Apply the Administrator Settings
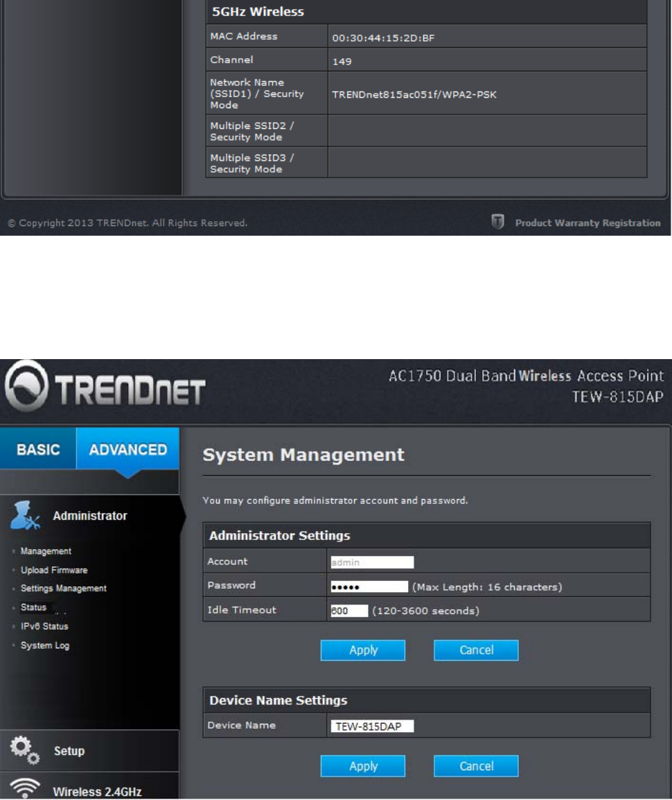Screen dimensions: 672x800 tap(363, 650)
